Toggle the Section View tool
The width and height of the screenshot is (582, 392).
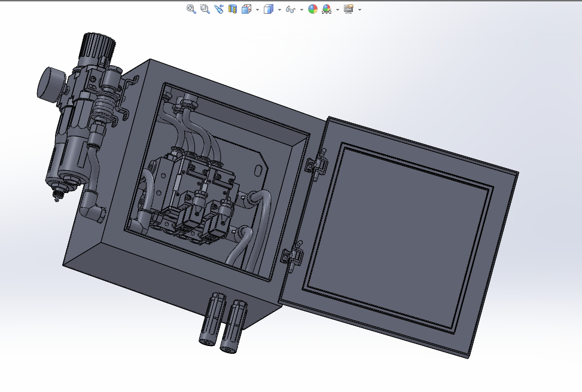tap(233, 9)
